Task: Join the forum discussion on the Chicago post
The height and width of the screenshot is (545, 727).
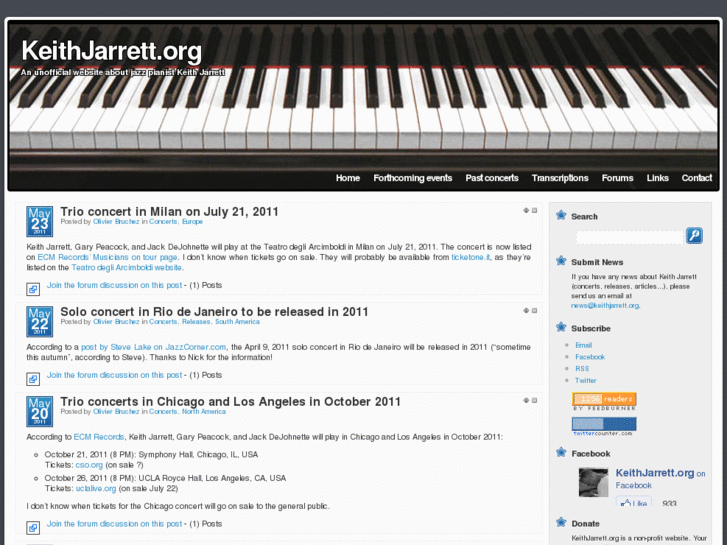Action: [x=115, y=524]
